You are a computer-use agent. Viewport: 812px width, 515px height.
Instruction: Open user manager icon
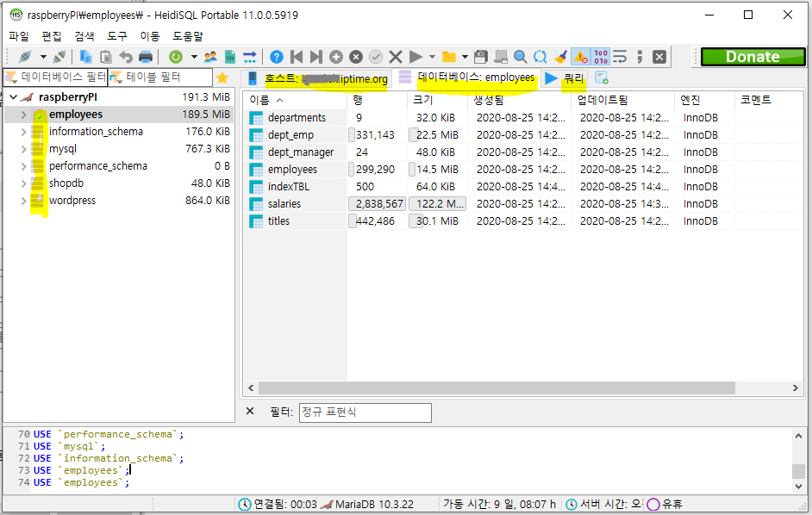point(210,57)
